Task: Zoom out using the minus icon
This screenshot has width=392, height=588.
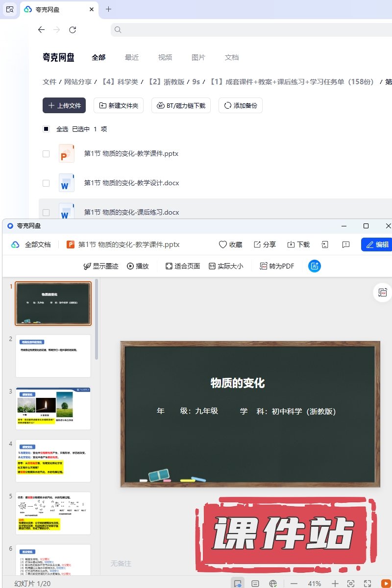Action: point(294,584)
